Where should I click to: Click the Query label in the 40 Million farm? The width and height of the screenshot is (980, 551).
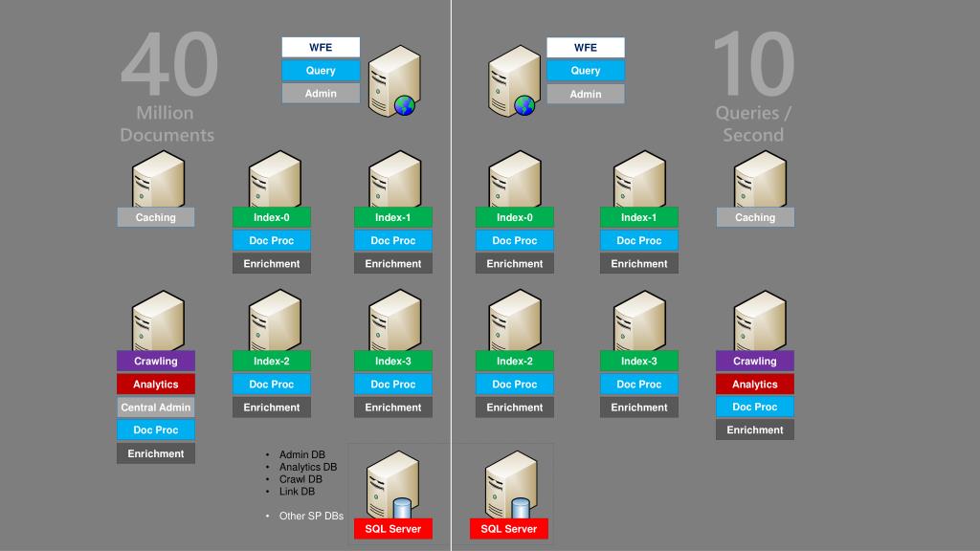point(321,71)
